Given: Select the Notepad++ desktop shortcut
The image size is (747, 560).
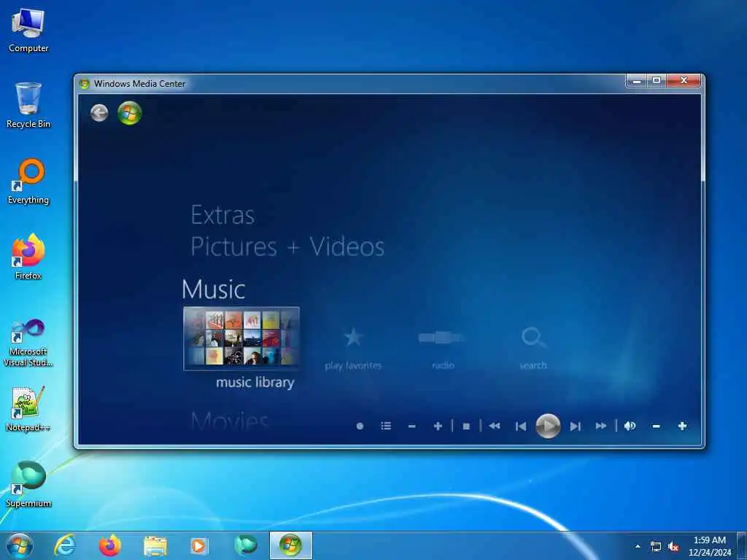Looking at the screenshot, I should click(28, 408).
